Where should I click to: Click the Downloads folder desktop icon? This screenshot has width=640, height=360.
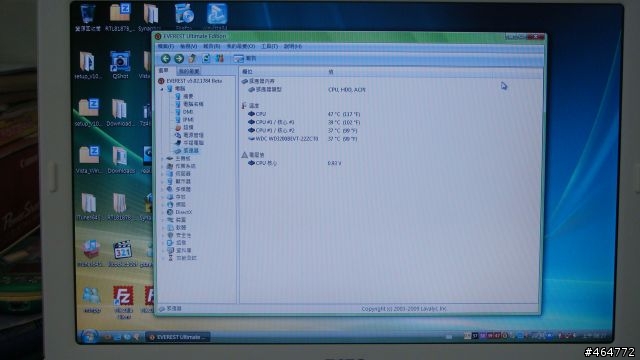[120, 160]
